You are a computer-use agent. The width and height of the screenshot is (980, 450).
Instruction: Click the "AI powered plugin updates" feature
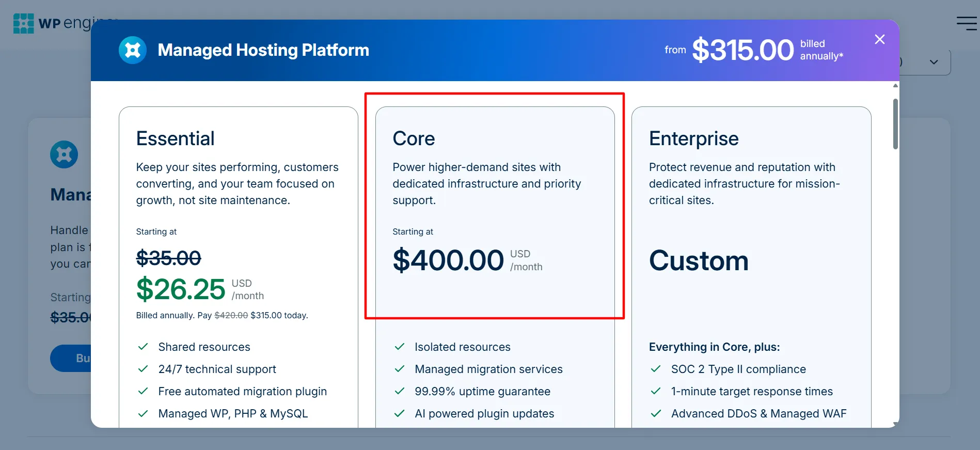point(484,413)
